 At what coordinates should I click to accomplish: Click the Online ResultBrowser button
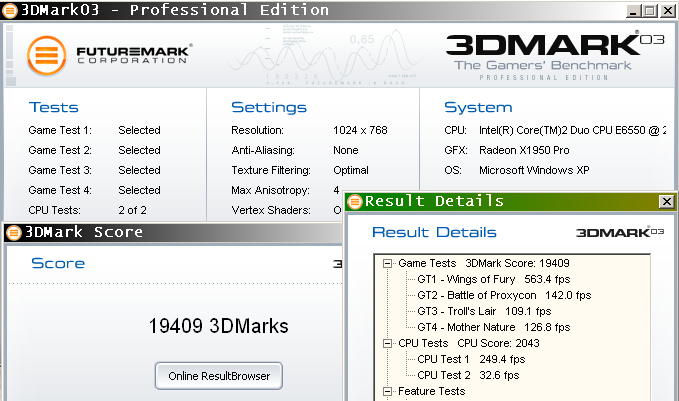click(x=219, y=376)
